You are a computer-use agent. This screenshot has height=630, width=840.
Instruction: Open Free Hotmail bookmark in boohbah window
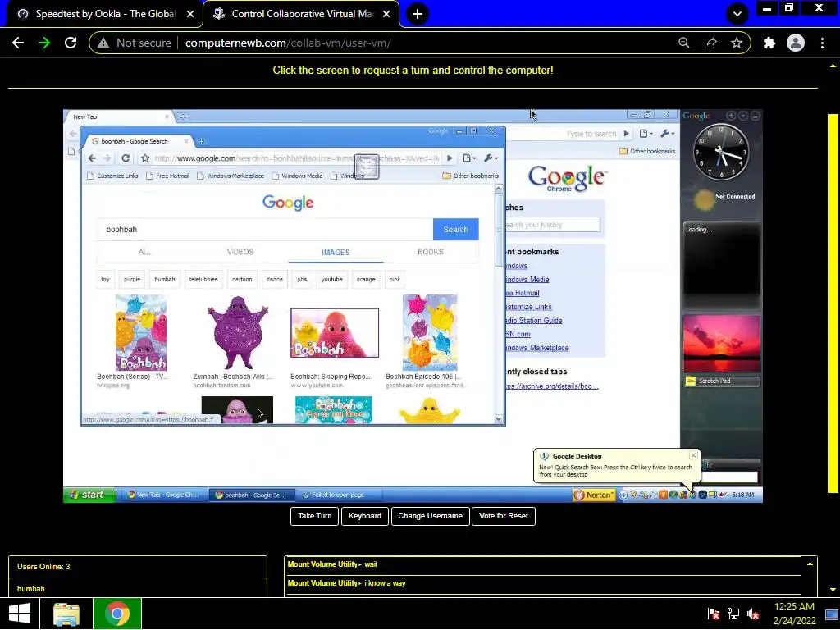(167, 176)
